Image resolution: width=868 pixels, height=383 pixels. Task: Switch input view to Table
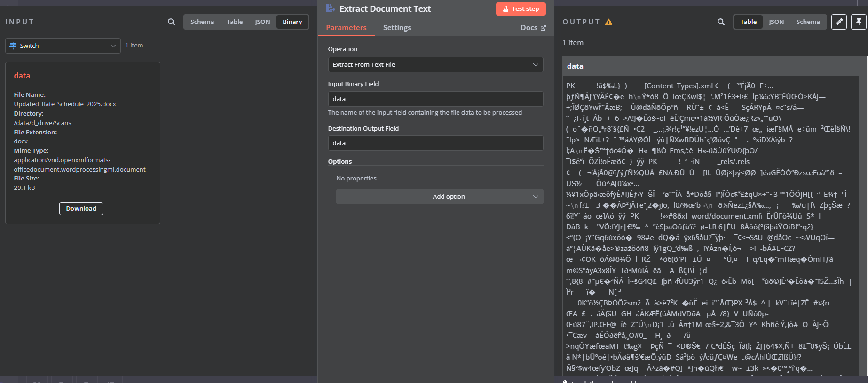(234, 22)
